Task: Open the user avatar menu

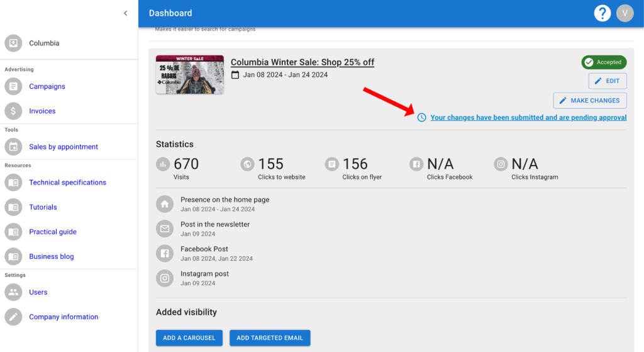Action: pyautogui.click(x=625, y=13)
